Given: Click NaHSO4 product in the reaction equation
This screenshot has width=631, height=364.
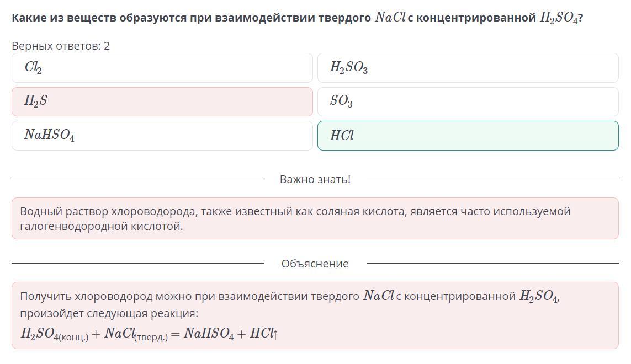Looking at the screenshot, I should coord(209,334).
